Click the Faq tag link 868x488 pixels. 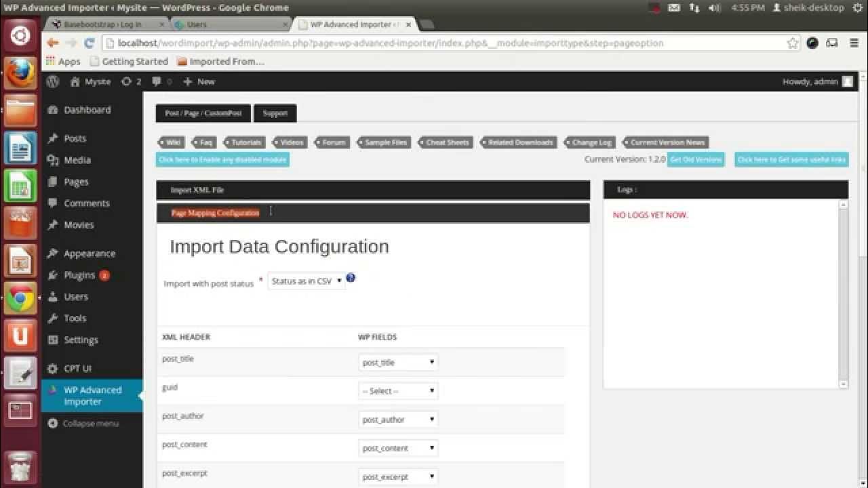point(204,142)
